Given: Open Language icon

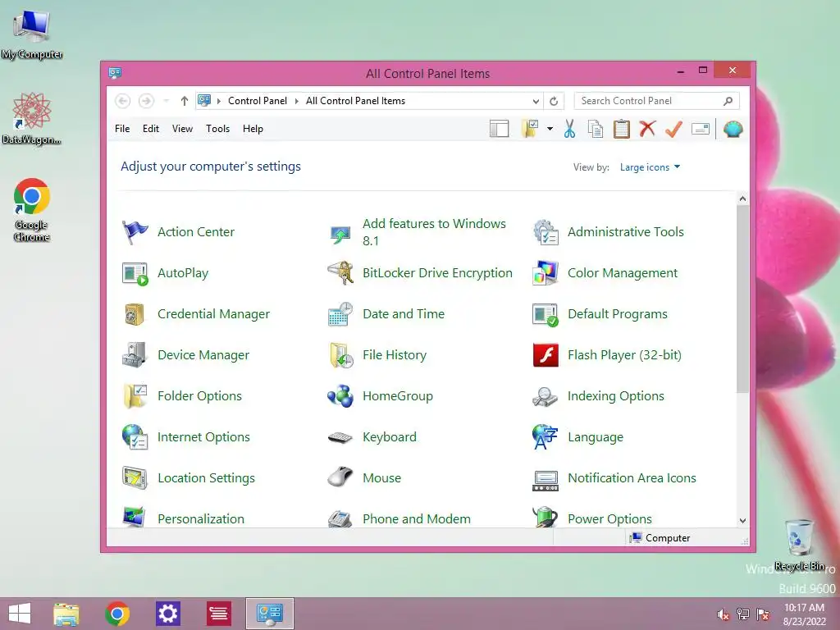Looking at the screenshot, I should click(546, 437).
